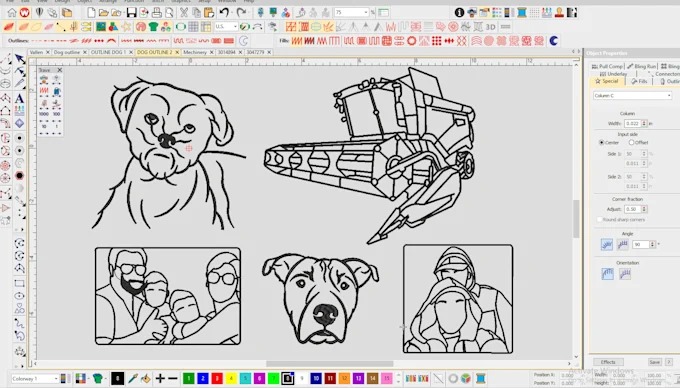Select the Center input side radio button
680x388 pixels.
602,142
